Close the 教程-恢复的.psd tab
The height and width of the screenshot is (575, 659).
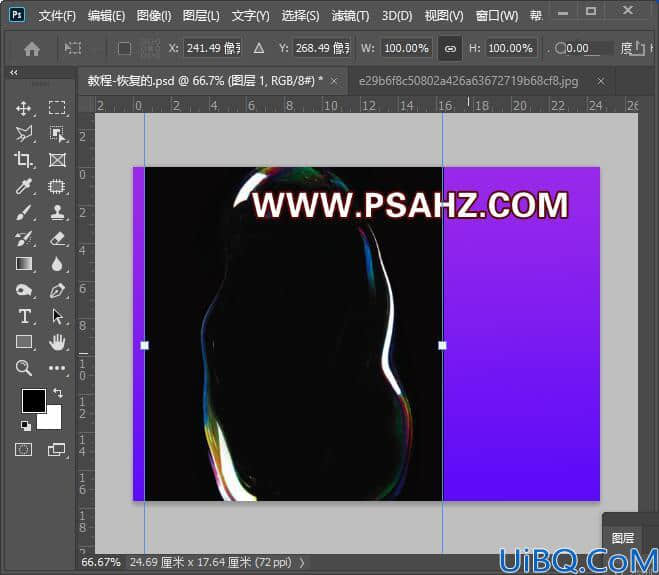(x=334, y=81)
